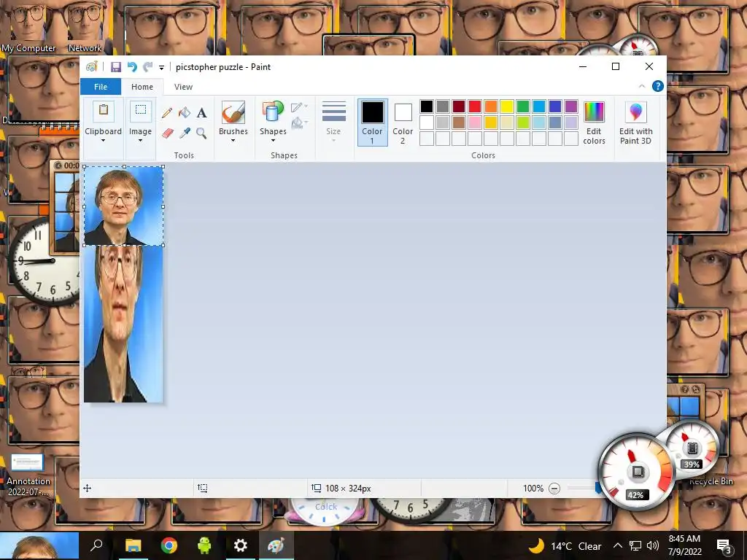Click the Save icon in quick access toolbar

click(116, 67)
